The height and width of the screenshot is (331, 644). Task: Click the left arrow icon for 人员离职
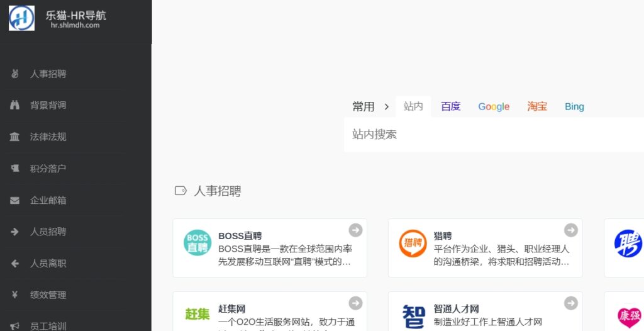tap(15, 263)
